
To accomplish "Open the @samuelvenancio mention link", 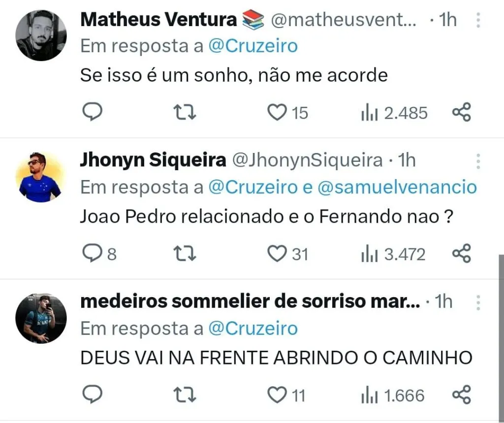I will point(398,187).
